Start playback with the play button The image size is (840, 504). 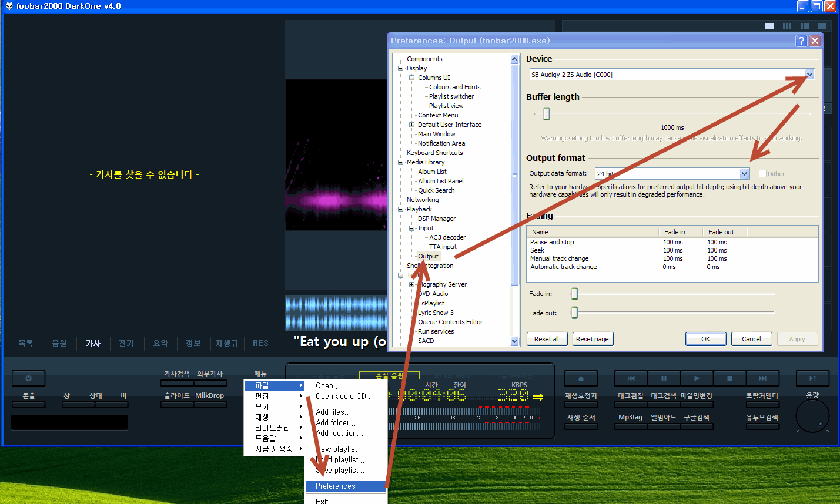pos(697,378)
